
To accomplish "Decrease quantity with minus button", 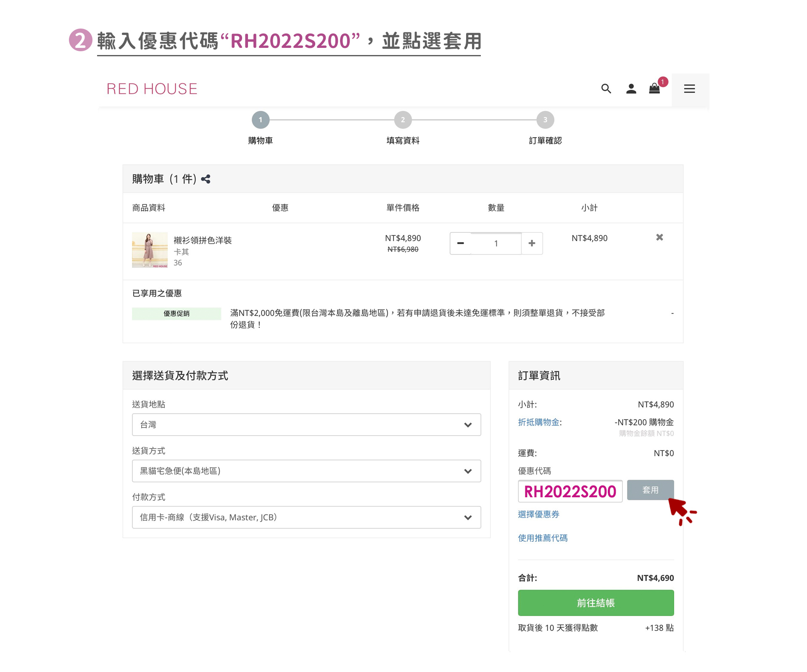I will [x=461, y=243].
